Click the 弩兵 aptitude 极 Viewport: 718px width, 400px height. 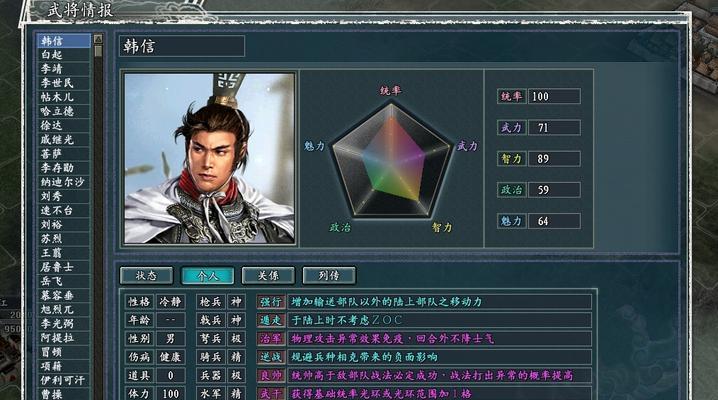click(x=236, y=338)
